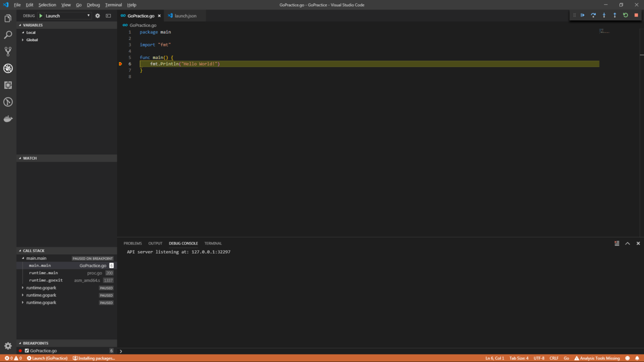Click Launch (GoPractice) in status bar

pos(47,358)
